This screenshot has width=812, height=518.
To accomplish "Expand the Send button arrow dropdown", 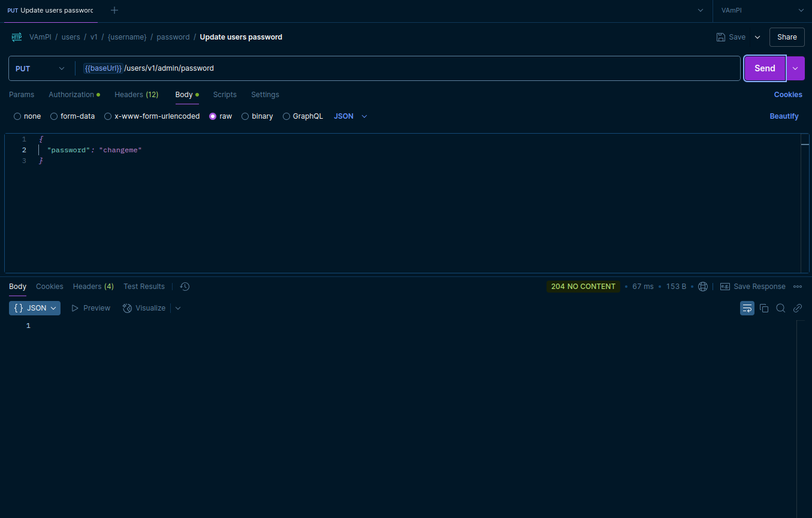I will 795,68.
